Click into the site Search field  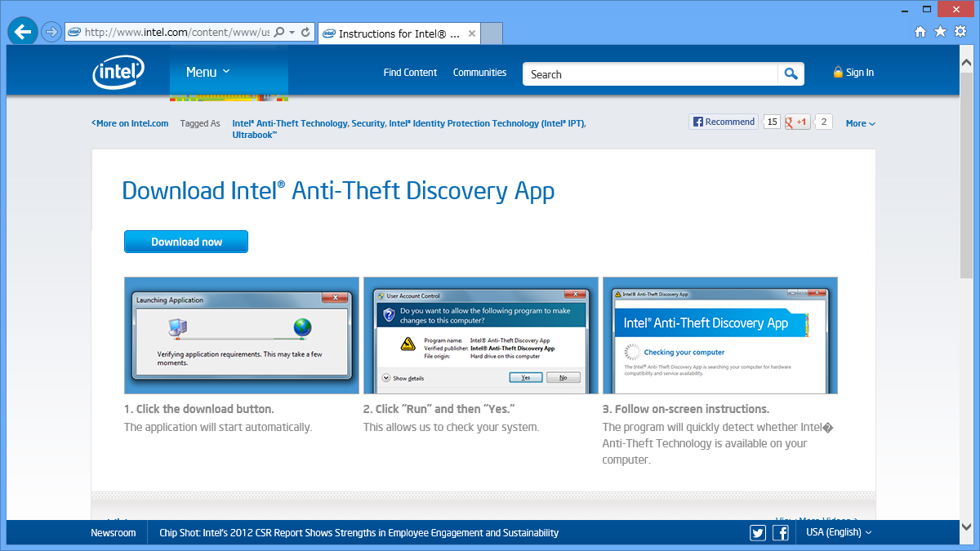(649, 73)
